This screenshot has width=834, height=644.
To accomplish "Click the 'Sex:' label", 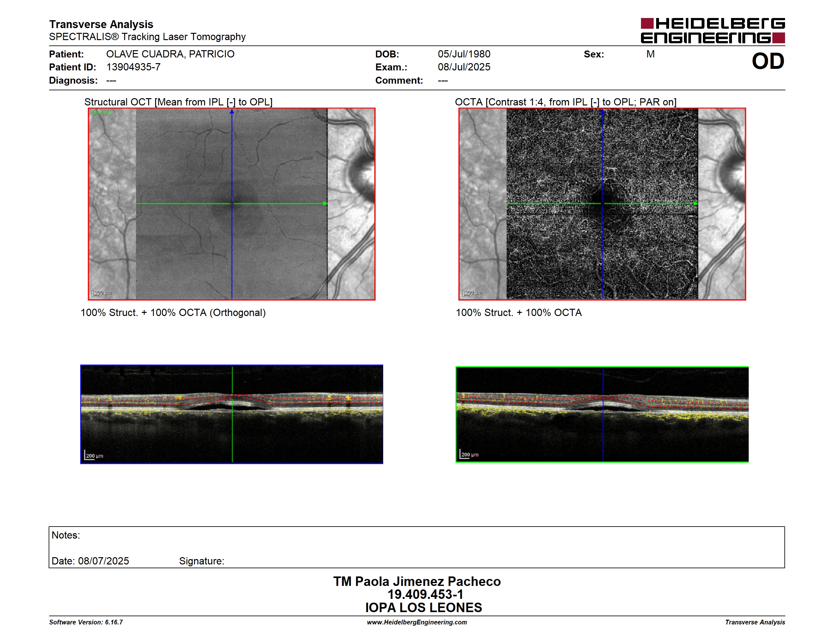I will click(x=594, y=54).
